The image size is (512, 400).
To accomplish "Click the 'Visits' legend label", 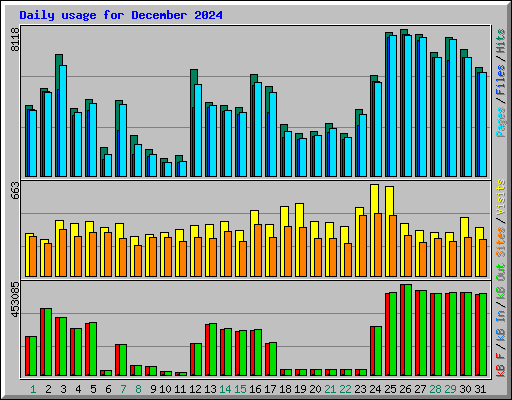I will pyautogui.click(x=501, y=197).
